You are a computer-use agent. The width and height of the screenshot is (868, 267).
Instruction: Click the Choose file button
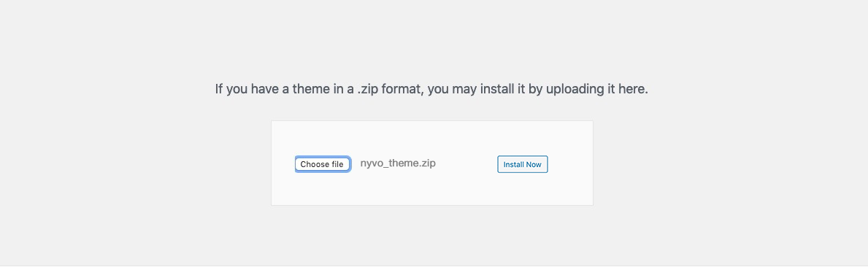coord(322,164)
